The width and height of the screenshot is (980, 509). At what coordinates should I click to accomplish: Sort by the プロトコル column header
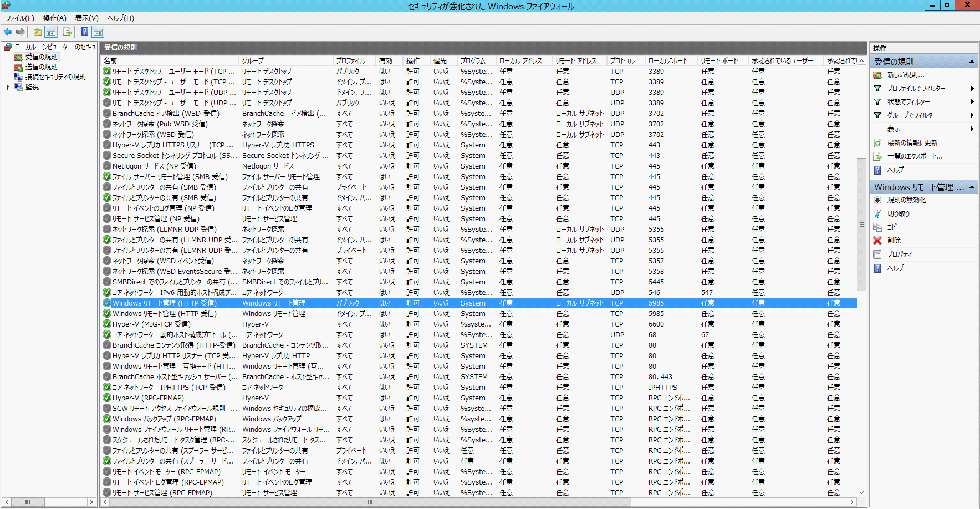tap(626, 60)
